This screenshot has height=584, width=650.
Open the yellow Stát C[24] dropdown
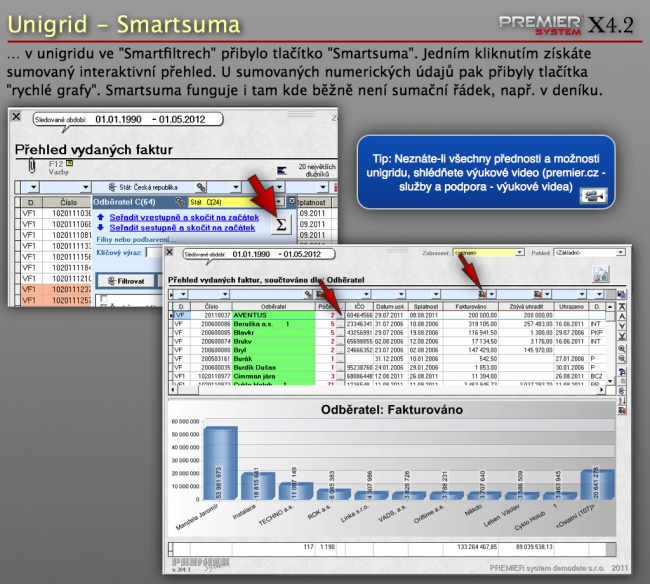[279, 202]
